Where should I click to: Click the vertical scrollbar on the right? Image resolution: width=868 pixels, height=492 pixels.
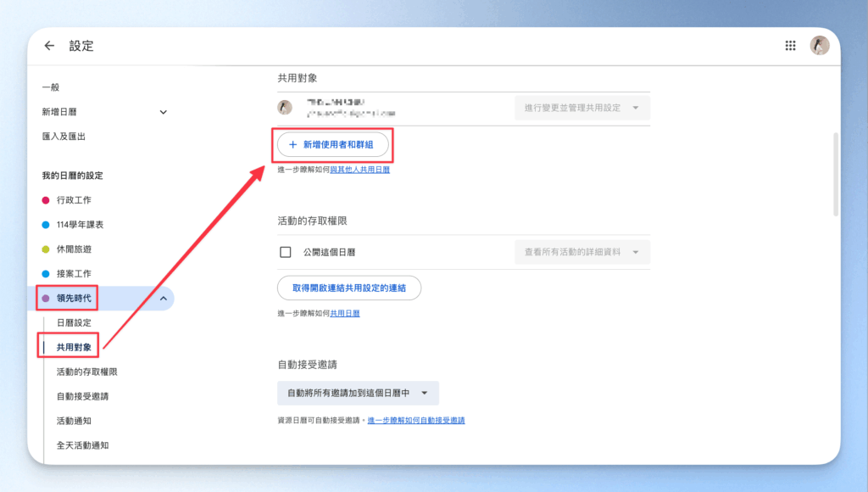pyautogui.click(x=836, y=173)
